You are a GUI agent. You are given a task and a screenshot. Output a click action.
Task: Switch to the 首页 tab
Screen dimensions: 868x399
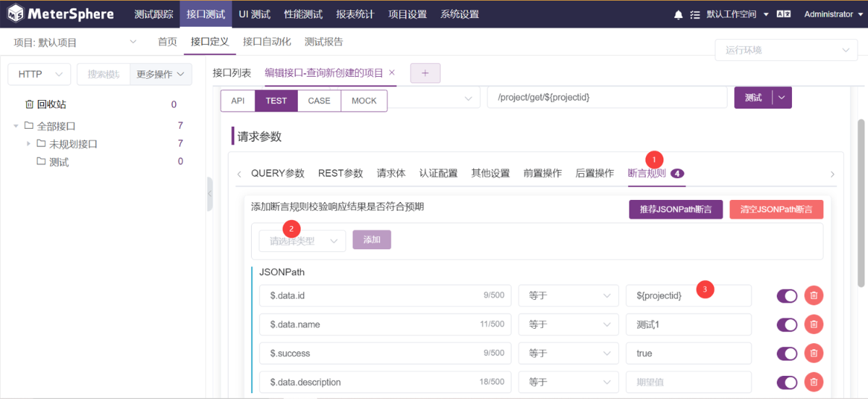tap(168, 42)
